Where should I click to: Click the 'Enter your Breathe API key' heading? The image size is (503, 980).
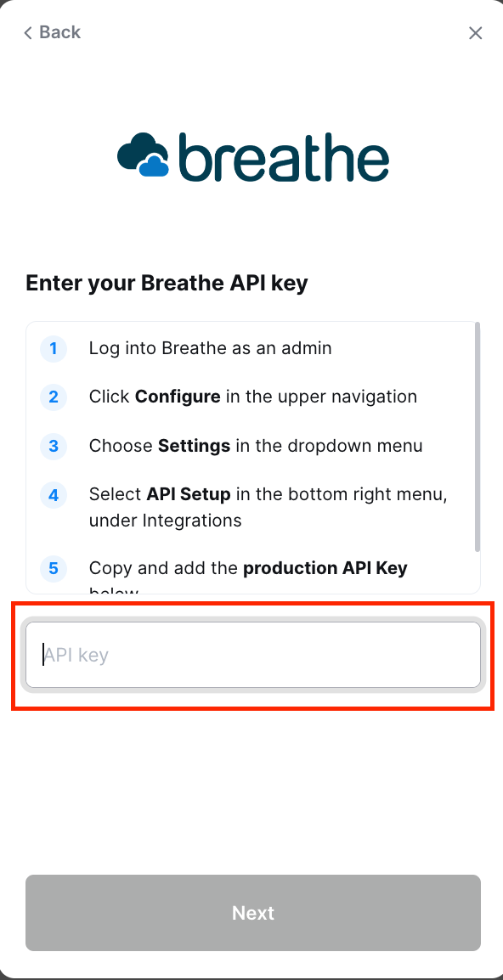[167, 284]
